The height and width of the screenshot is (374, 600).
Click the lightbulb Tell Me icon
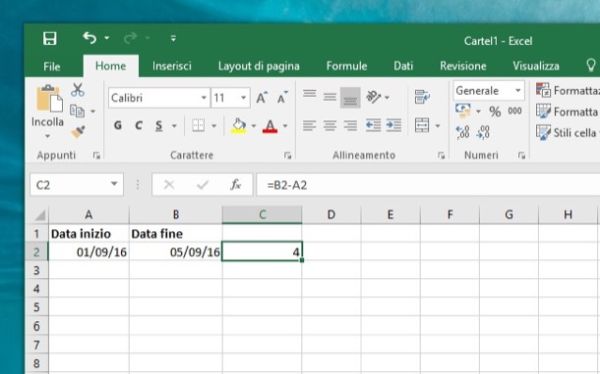click(591, 65)
